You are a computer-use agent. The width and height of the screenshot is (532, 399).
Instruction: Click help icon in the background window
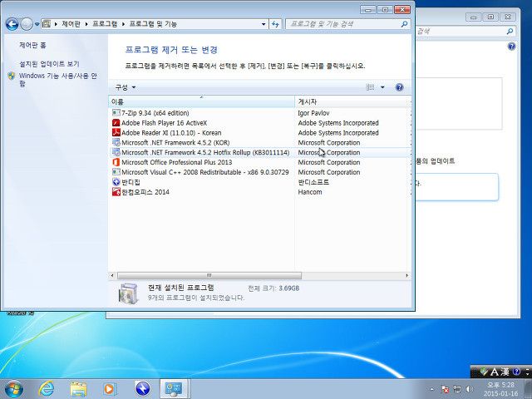(x=512, y=47)
